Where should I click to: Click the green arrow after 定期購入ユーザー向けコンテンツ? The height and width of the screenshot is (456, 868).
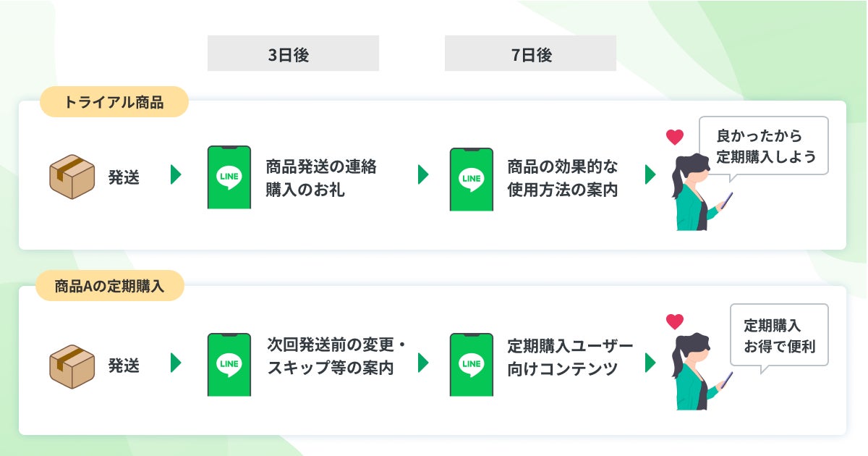650,363
